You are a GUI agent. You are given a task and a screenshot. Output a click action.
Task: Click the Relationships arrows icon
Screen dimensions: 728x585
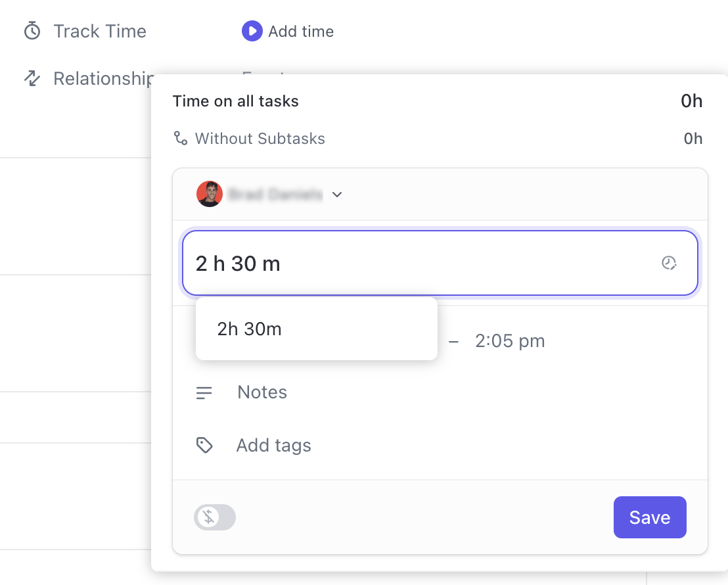tap(32, 79)
